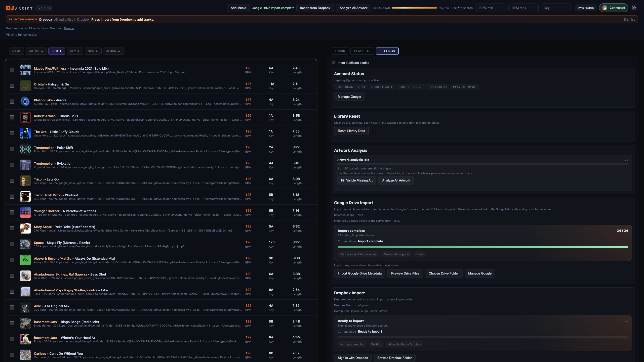Click the Philipp Lake Aurora cover art
The image size is (644, 362).
(x=25, y=102)
